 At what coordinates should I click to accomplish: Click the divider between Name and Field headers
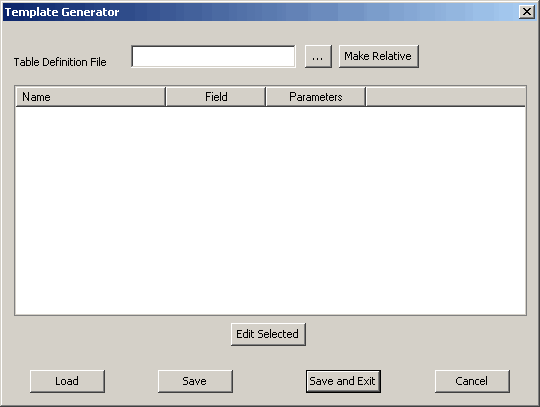pos(166,97)
